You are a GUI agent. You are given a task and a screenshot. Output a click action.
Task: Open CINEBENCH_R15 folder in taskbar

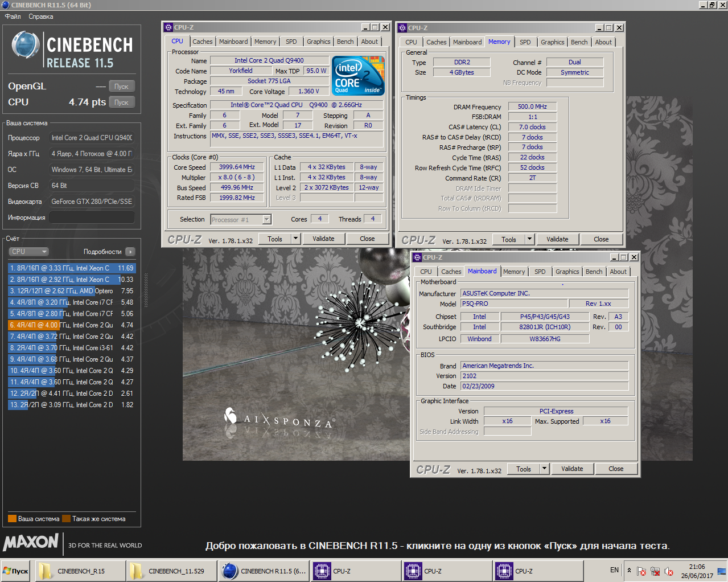click(80, 571)
